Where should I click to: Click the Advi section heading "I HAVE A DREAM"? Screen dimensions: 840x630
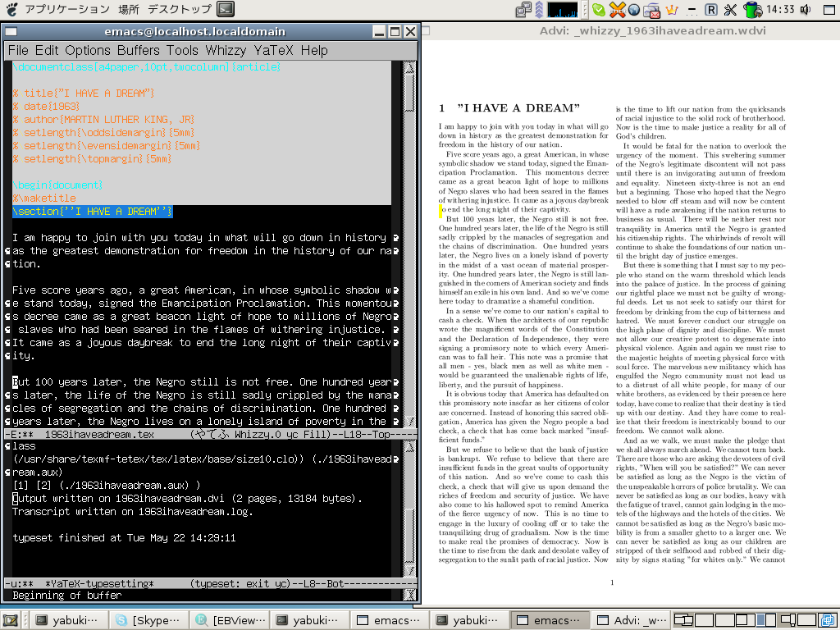coord(518,108)
